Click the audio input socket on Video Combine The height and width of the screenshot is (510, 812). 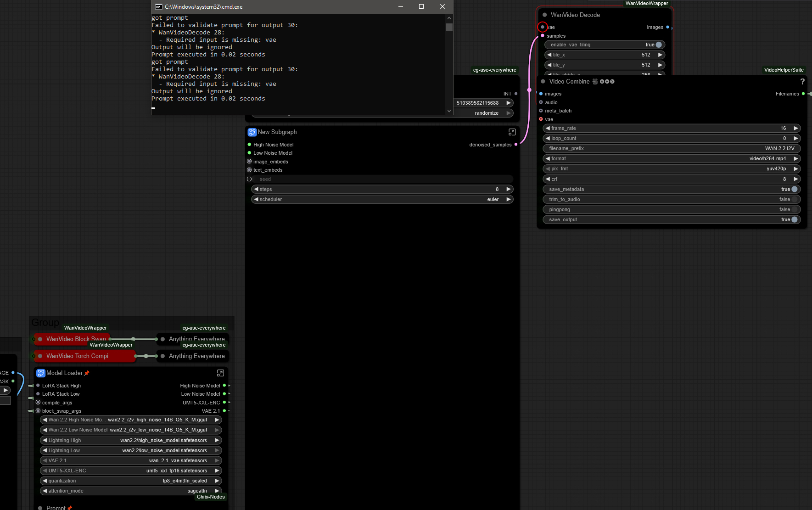[541, 102]
